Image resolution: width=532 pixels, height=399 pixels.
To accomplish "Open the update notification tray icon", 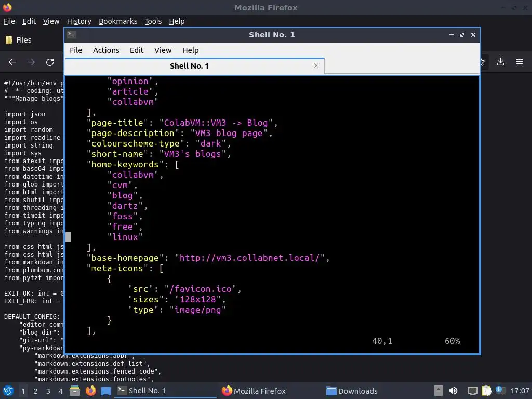I will coord(500,390).
